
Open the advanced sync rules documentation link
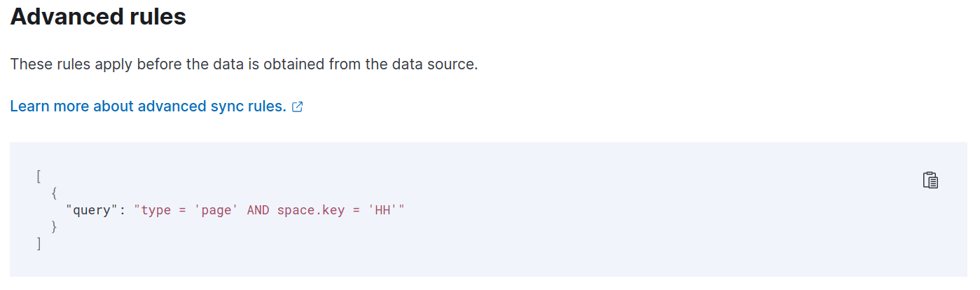point(148,106)
